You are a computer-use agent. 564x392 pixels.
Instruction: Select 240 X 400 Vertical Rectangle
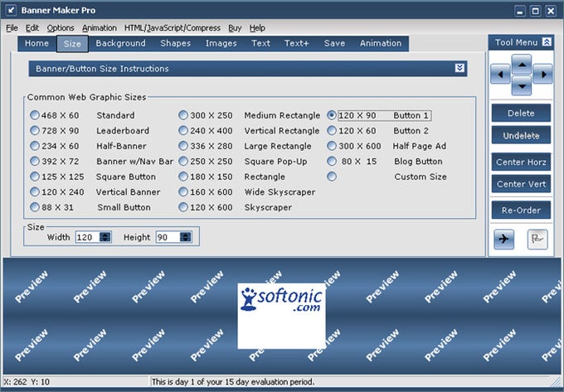click(x=183, y=130)
